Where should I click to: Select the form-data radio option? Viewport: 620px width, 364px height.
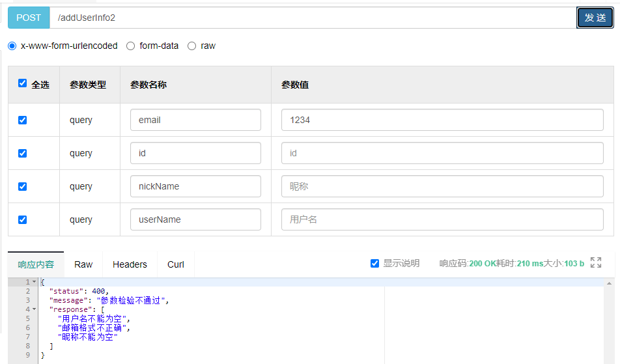[x=131, y=46]
